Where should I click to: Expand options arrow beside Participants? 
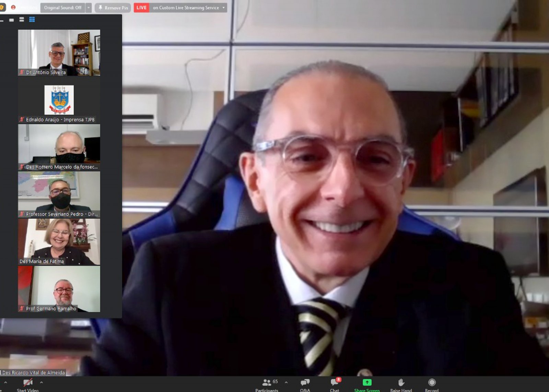[x=286, y=382]
